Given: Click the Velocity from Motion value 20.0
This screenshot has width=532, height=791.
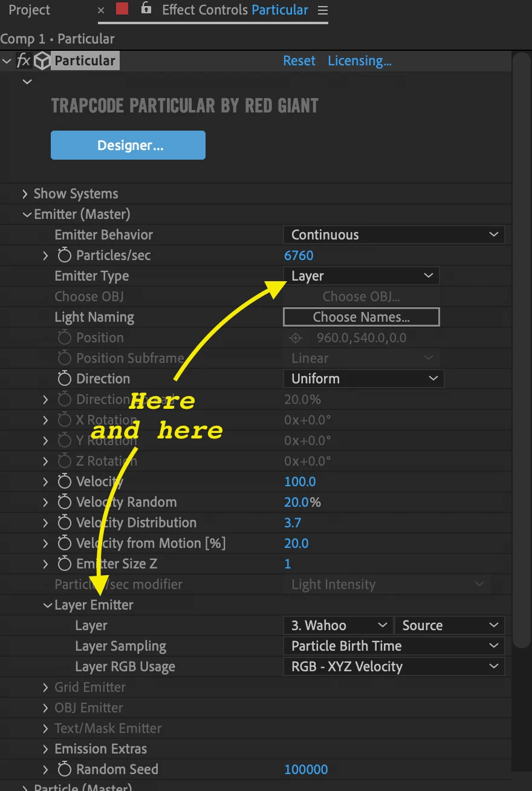Looking at the screenshot, I should click(x=296, y=543).
